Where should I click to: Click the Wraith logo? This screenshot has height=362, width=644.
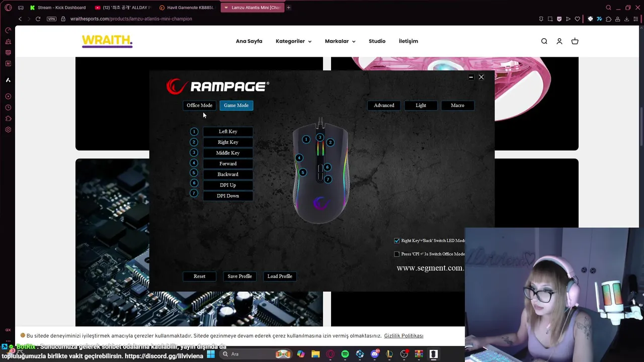(x=107, y=41)
